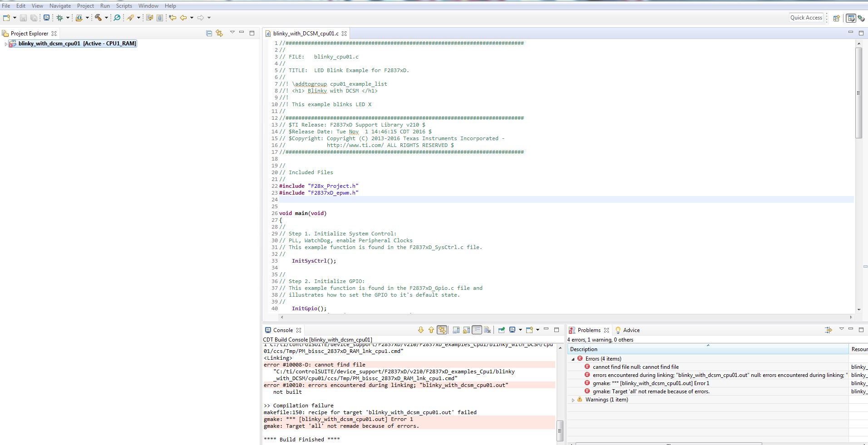The height and width of the screenshot is (445, 868).
Task: Click the Open Perspective icon
Action: (x=836, y=18)
